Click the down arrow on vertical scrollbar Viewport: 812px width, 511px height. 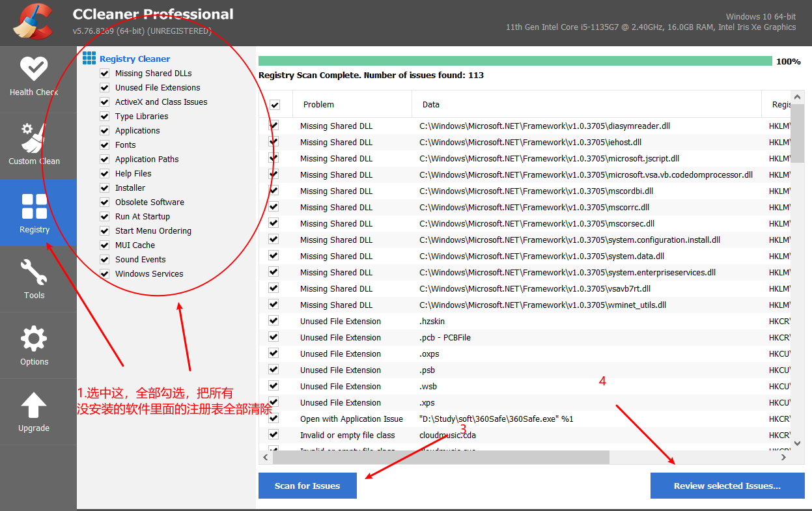[797, 442]
